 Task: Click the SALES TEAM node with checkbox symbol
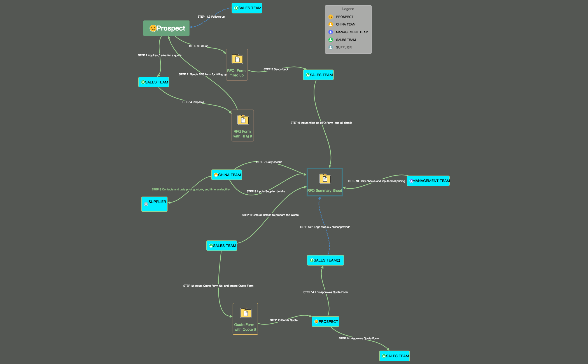[x=325, y=260]
